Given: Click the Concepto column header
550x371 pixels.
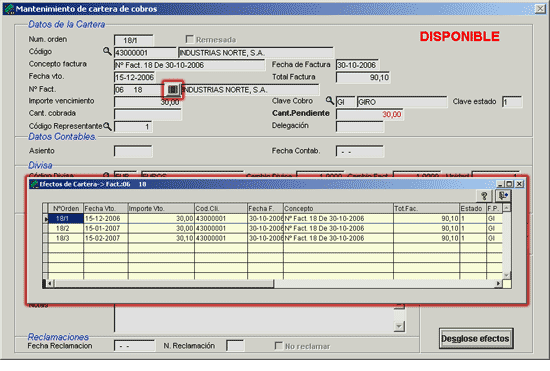Looking at the screenshot, I should coord(338,208).
